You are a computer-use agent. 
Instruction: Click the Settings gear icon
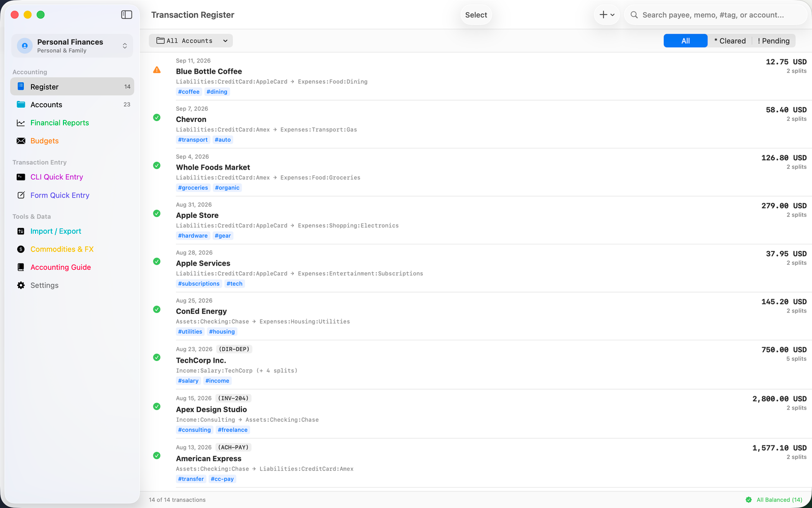click(x=21, y=285)
